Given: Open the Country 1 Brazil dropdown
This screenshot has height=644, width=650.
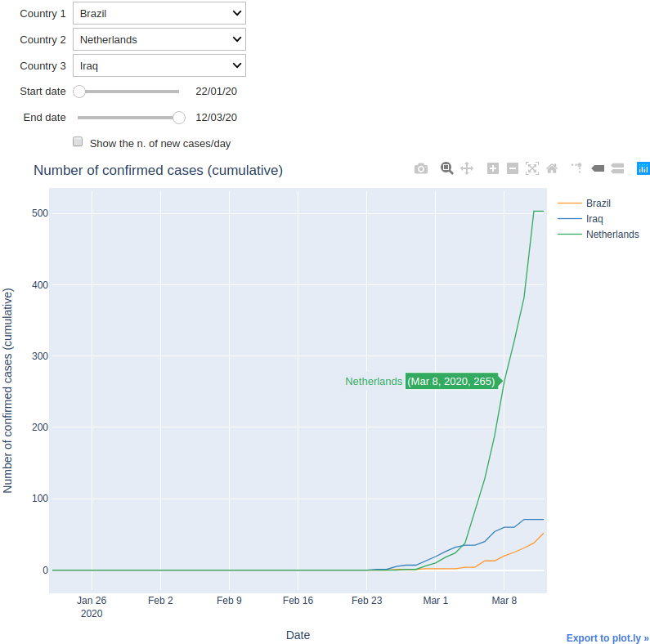Looking at the screenshot, I should 159,13.
